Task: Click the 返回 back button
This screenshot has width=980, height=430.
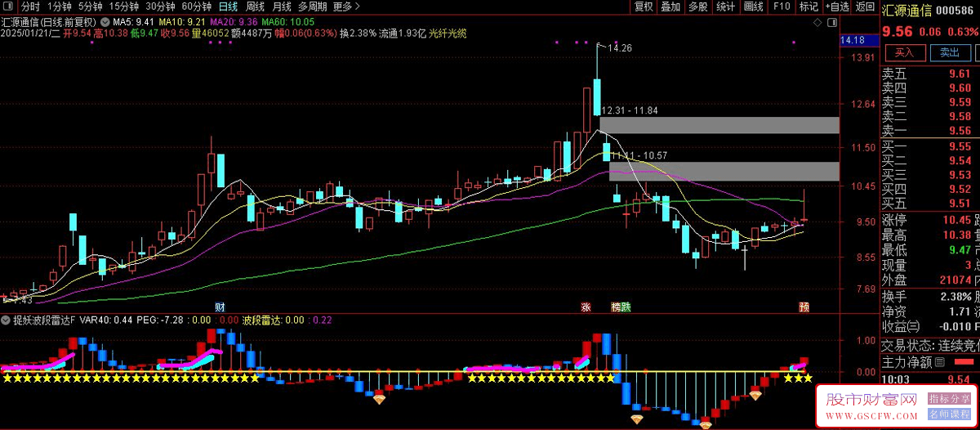Action: [865, 7]
